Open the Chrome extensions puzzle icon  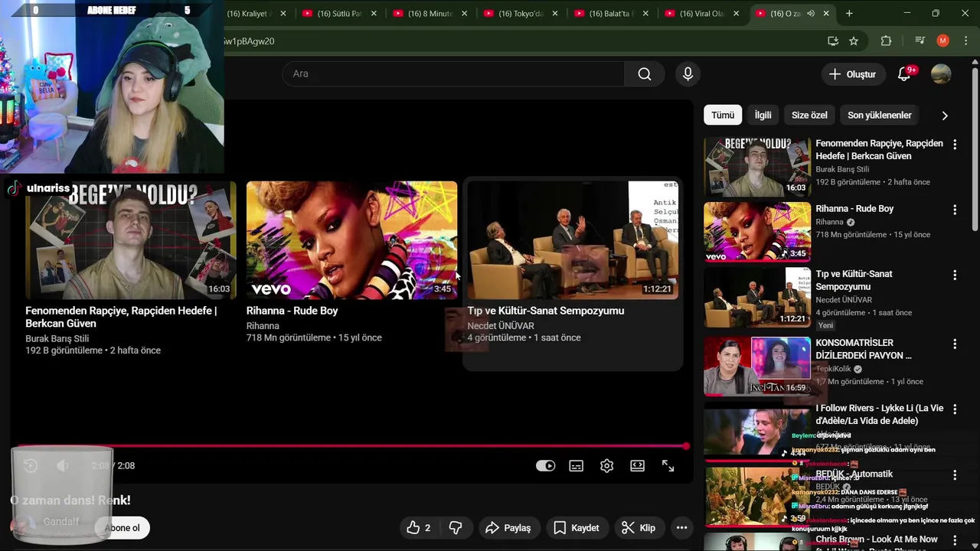click(x=887, y=41)
